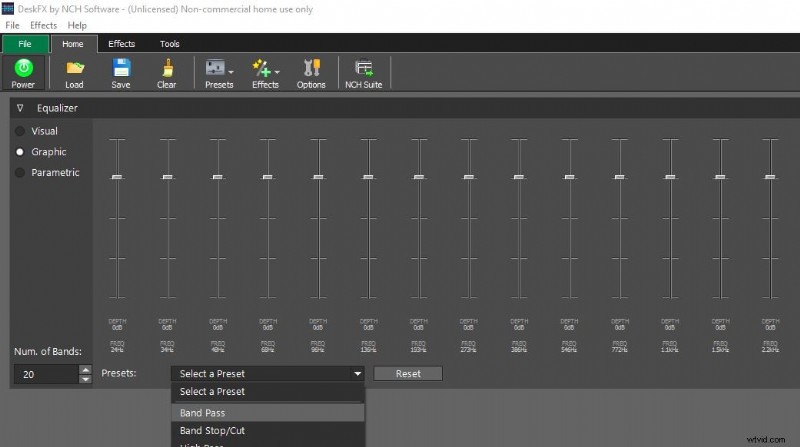Click the 273Hz band slider handle
The image size is (800, 447).
click(x=469, y=177)
